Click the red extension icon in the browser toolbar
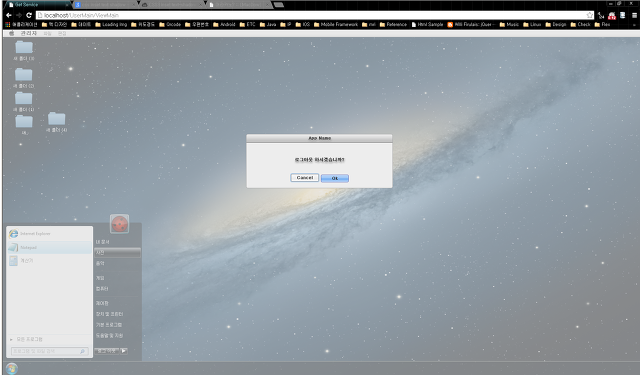 (611, 16)
